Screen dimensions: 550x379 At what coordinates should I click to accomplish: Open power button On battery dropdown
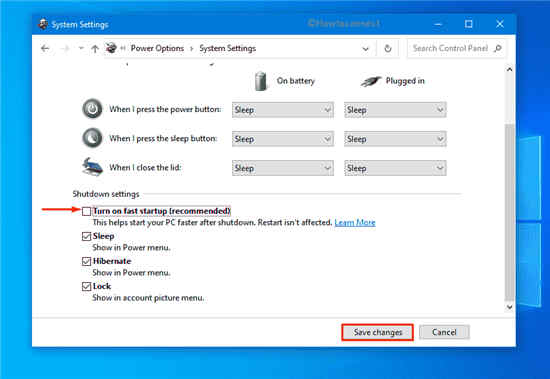pos(283,110)
